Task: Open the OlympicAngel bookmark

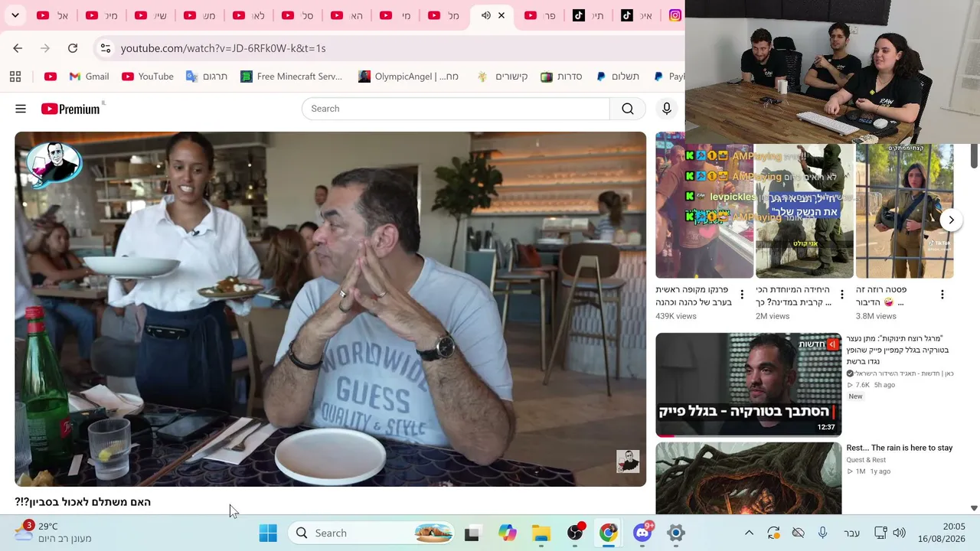Action: point(408,77)
